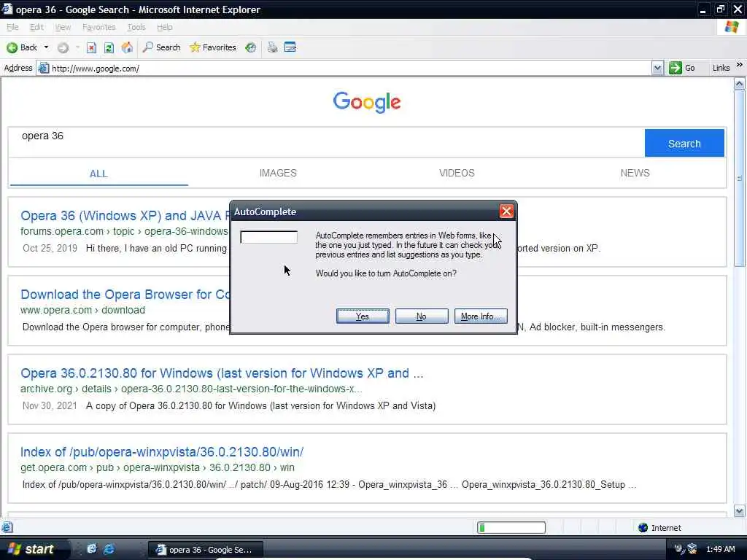Open the File menu
This screenshot has width=747, height=560.
[12, 27]
